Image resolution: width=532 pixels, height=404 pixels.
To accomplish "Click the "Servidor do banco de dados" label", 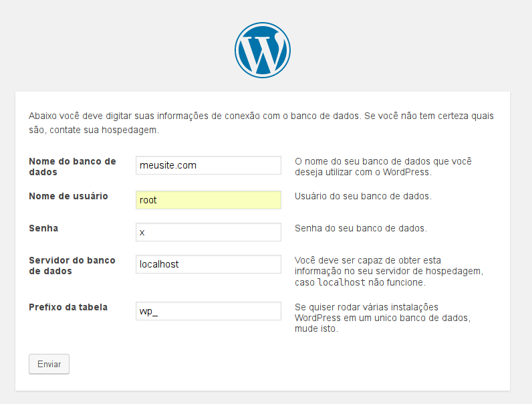I will pos(72,266).
